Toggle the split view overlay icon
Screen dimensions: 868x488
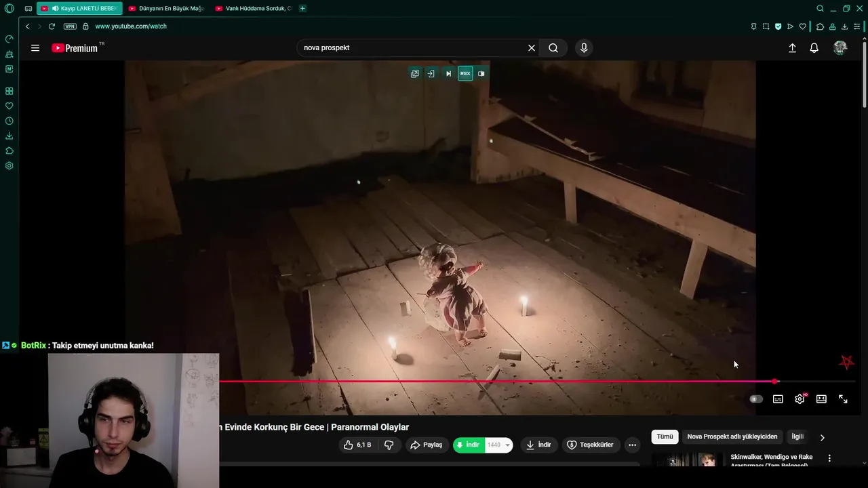(481, 73)
